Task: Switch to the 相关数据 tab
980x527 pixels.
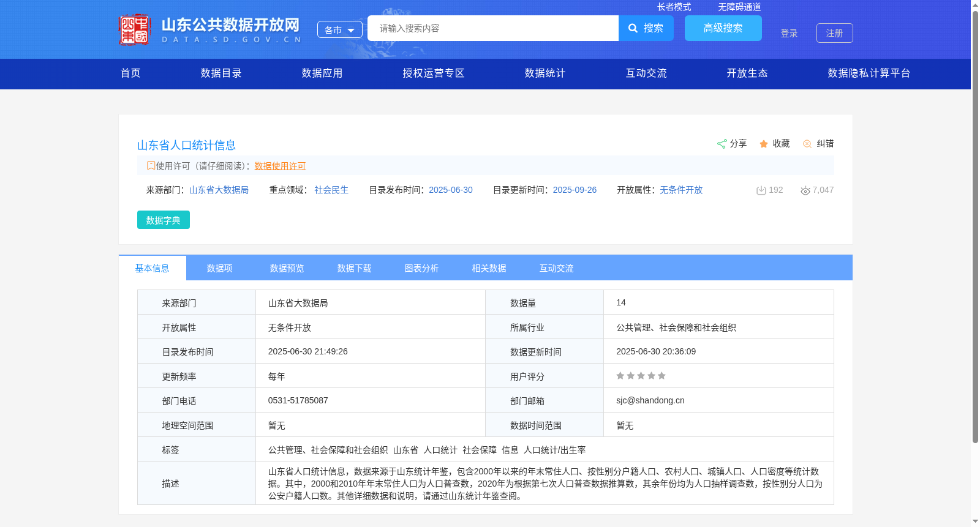Action: 489,268
